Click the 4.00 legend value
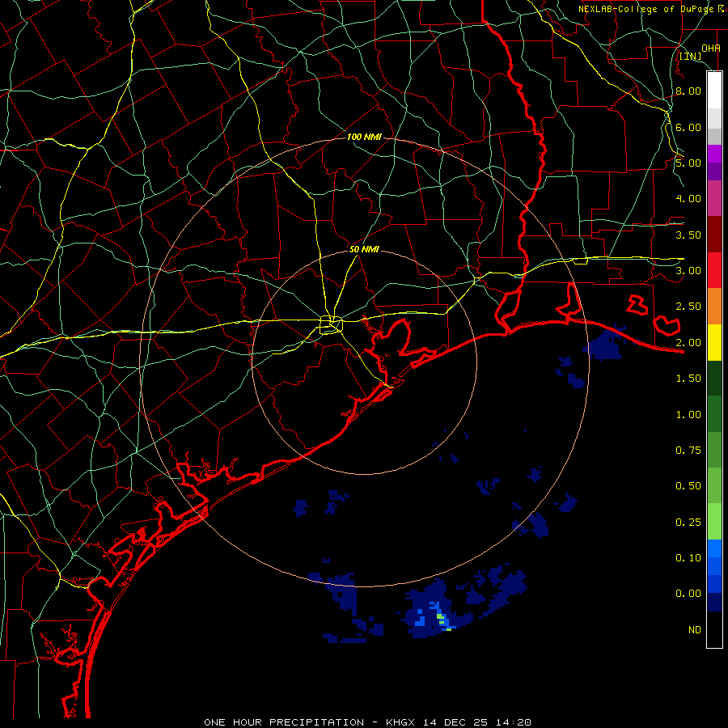Screen dimensions: 728x728 [x=688, y=199]
